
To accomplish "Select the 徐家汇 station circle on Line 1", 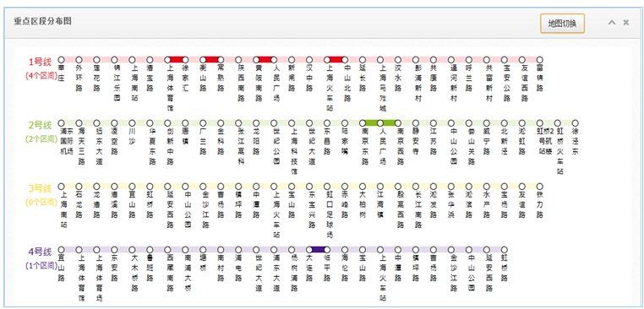I will pyautogui.click(x=185, y=59).
